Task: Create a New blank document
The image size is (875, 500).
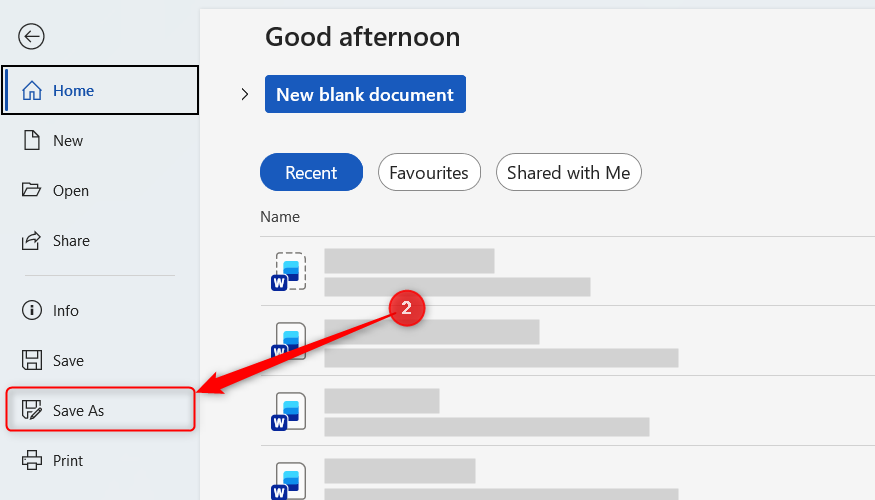Action: point(366,94)
